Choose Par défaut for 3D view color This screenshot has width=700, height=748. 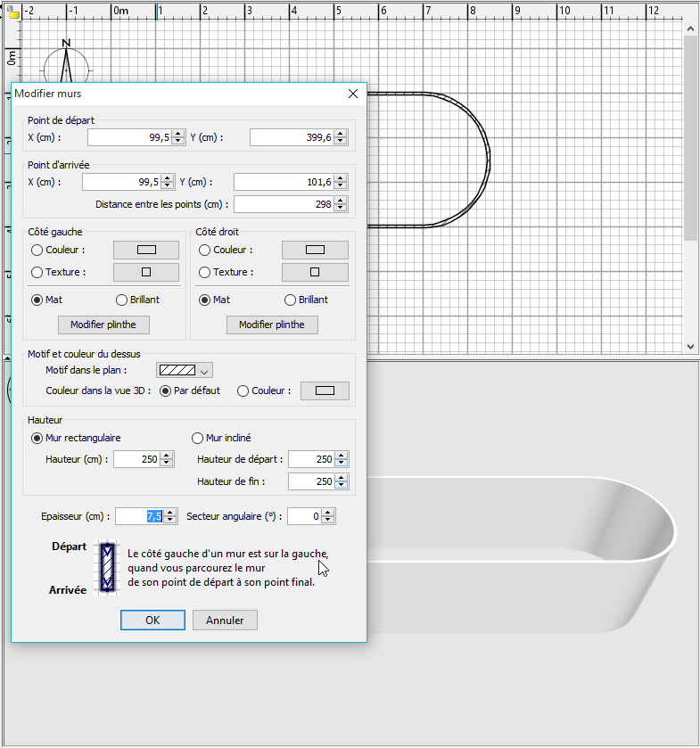(x=166, y=390)
